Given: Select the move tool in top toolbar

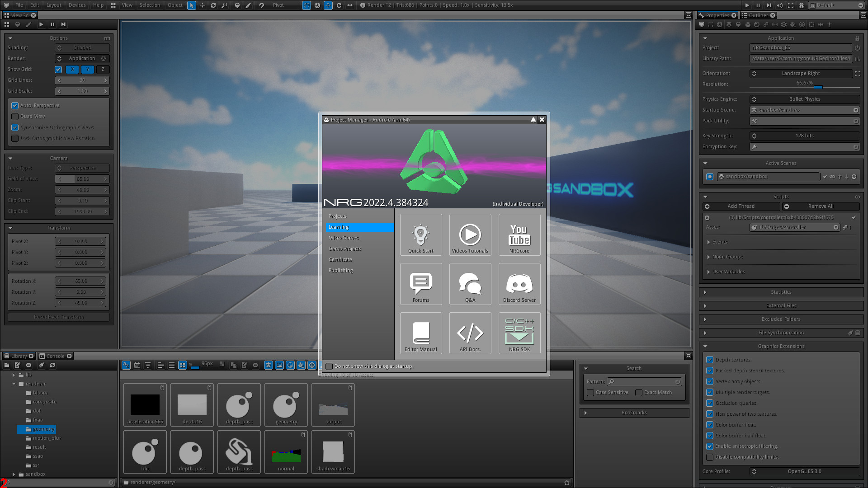Looking at the screenshot, I should pyautogui.click(x=202, y=5).
